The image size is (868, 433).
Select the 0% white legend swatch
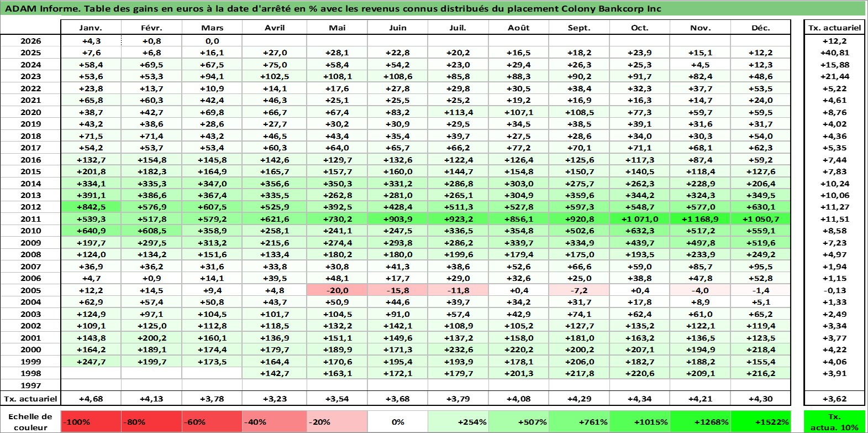coord(397,421)
